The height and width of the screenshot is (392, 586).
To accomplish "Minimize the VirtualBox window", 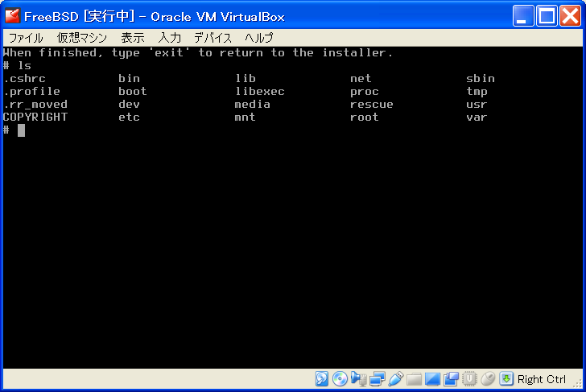I will (523, 15).
